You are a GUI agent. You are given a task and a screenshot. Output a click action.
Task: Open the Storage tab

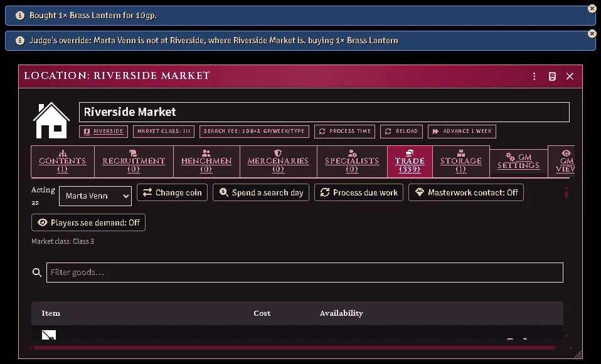(461, 162)
